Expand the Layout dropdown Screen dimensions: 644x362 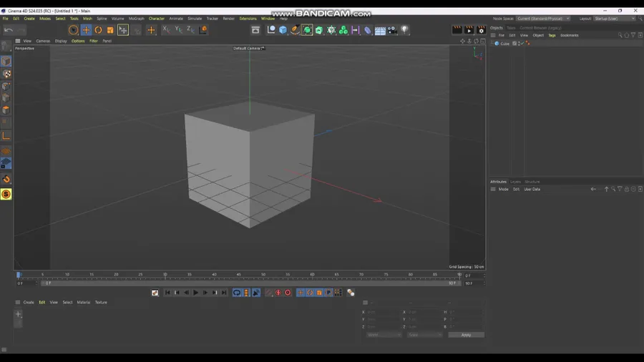click(x=615, y=19)
